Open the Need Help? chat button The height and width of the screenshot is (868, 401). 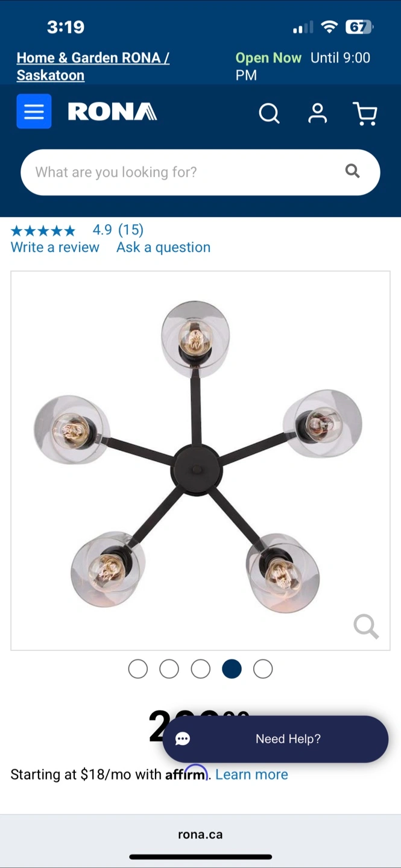click(276, 739)
